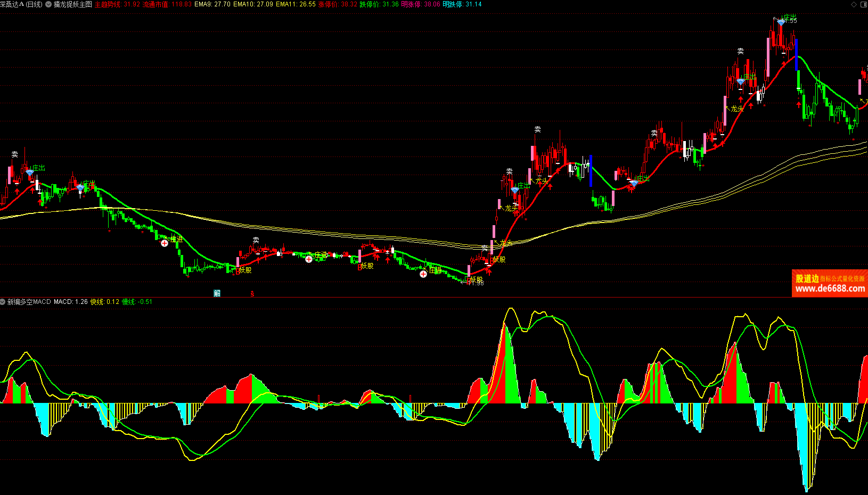Expand the dropdown arrow before 擒龙捉妖主图
Image resolution: width=868 pixels, height=495 pixels.
point(49,4)
